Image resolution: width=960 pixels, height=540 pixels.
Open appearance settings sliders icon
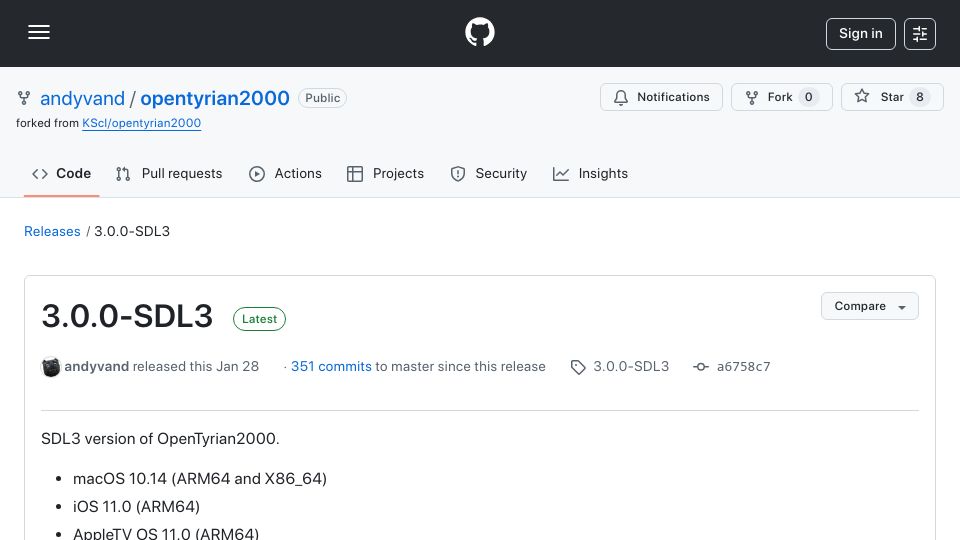click(920, 34)
